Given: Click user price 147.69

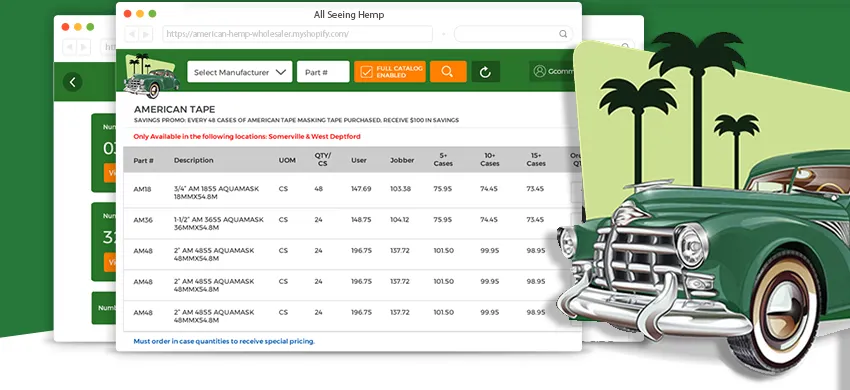Looking at the screenshot, I should pos(361,189).
